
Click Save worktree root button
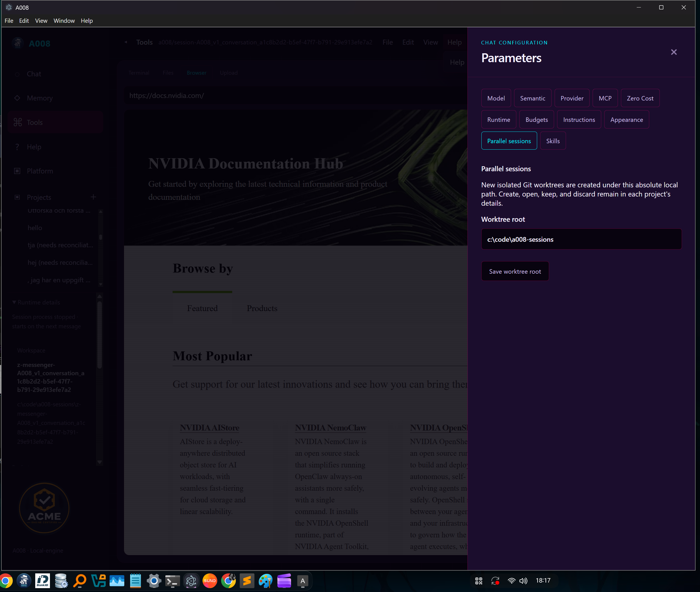(514, 271)
